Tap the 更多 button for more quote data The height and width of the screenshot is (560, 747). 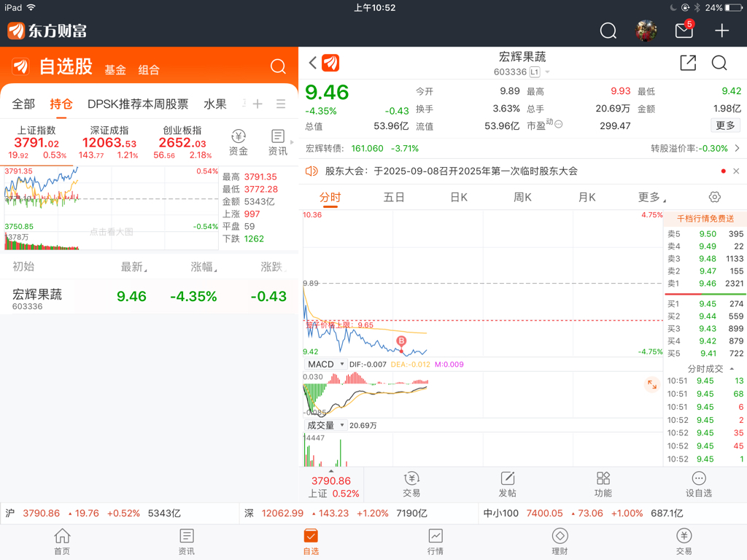(x=726, y=125)
